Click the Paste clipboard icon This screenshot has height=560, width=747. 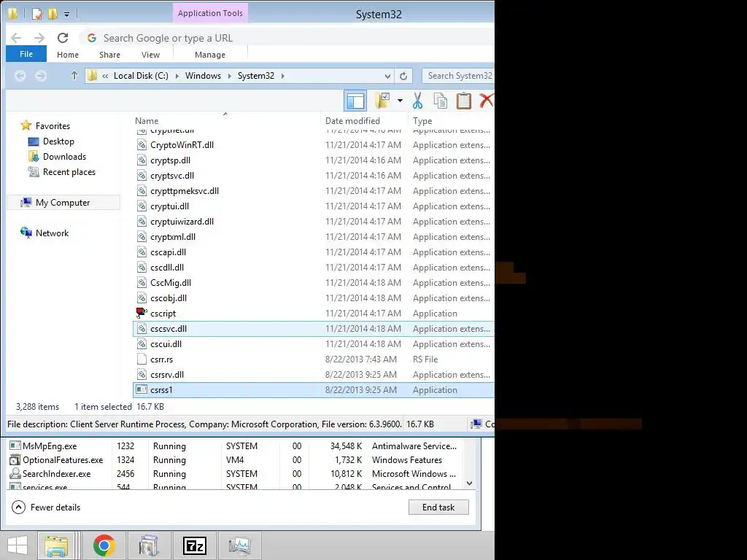click(x=463, y=101)
